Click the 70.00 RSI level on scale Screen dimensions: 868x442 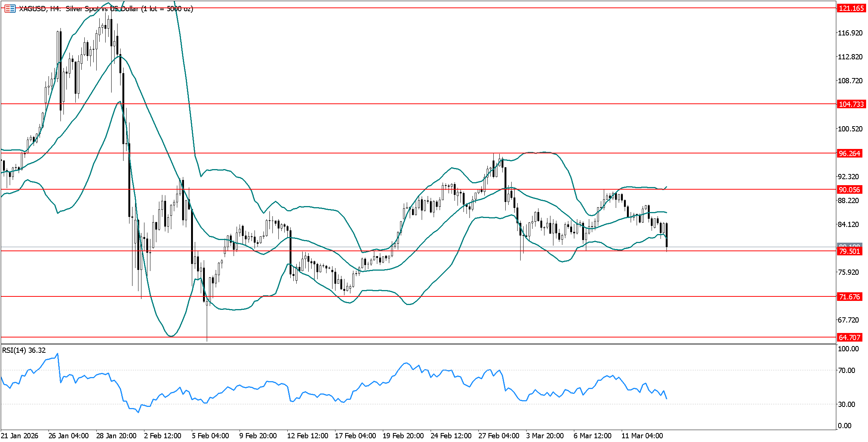point(846,370)
